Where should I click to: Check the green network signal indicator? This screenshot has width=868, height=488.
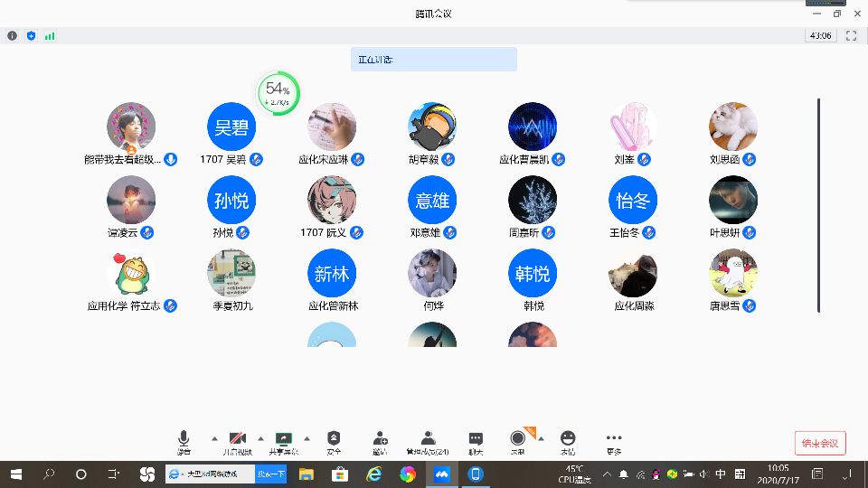point(50,36)
